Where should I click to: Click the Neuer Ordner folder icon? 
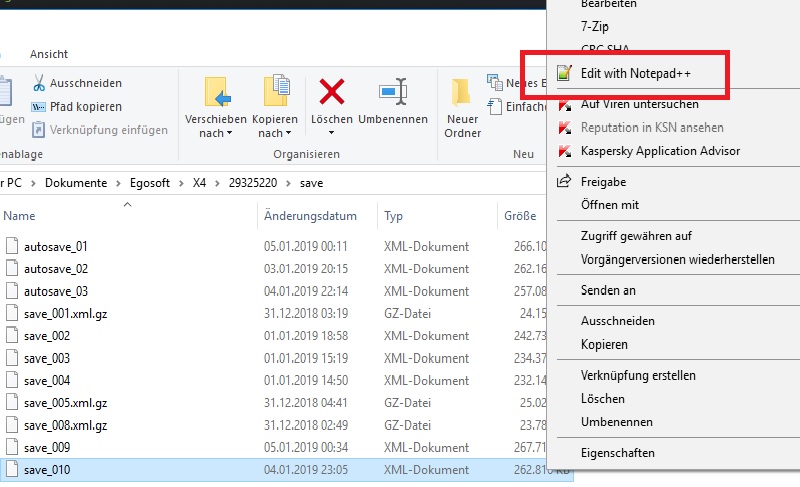pyautogui.click(x=462, y=93)
